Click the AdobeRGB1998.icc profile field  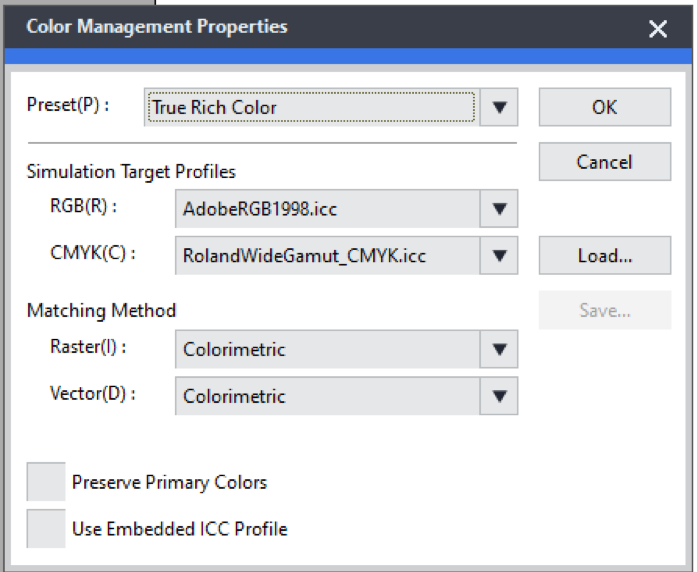326,209
